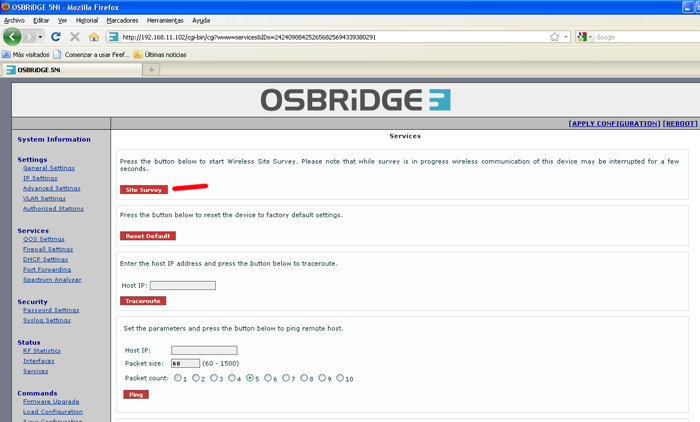Go to the Firefox home page icon
700x422 pixels.
coord(94,37)
